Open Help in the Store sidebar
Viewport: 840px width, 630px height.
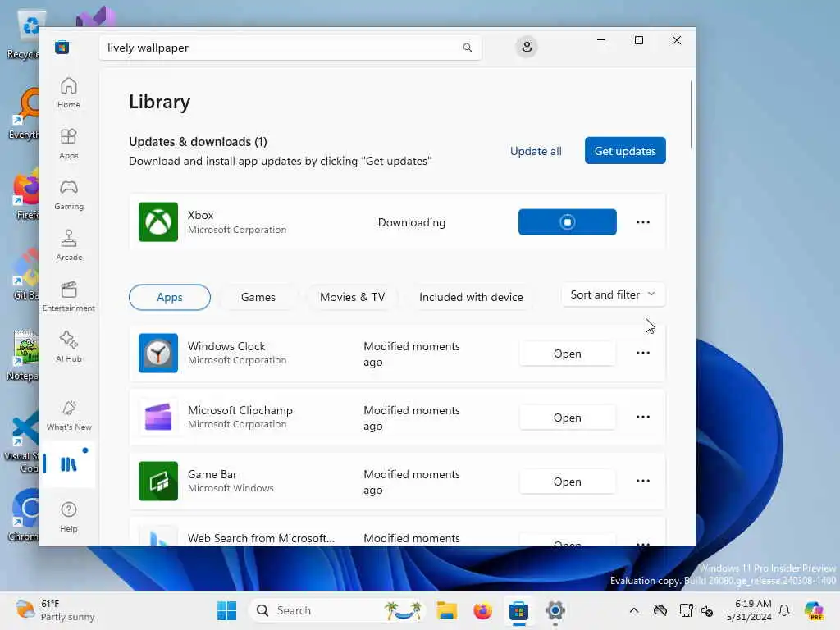pyautogui.click(x=69, y=517)
